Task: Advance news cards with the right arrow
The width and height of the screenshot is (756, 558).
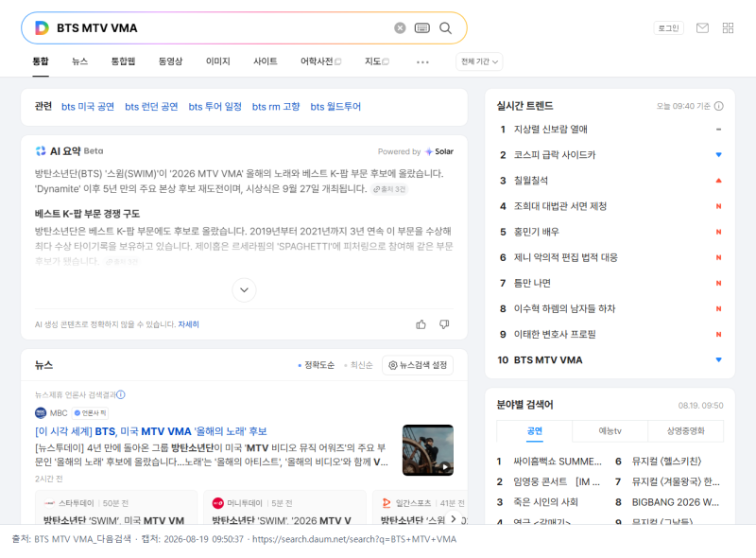Action: 453,518
